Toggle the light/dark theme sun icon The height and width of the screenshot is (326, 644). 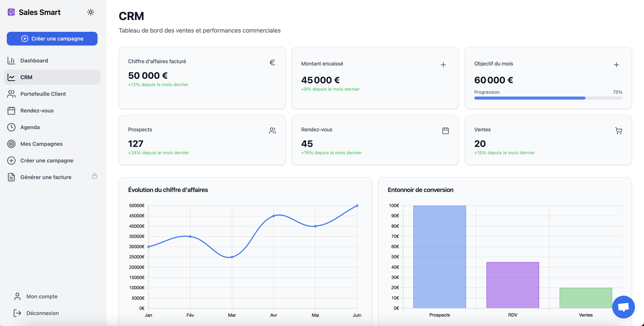(x=91, y=12)
